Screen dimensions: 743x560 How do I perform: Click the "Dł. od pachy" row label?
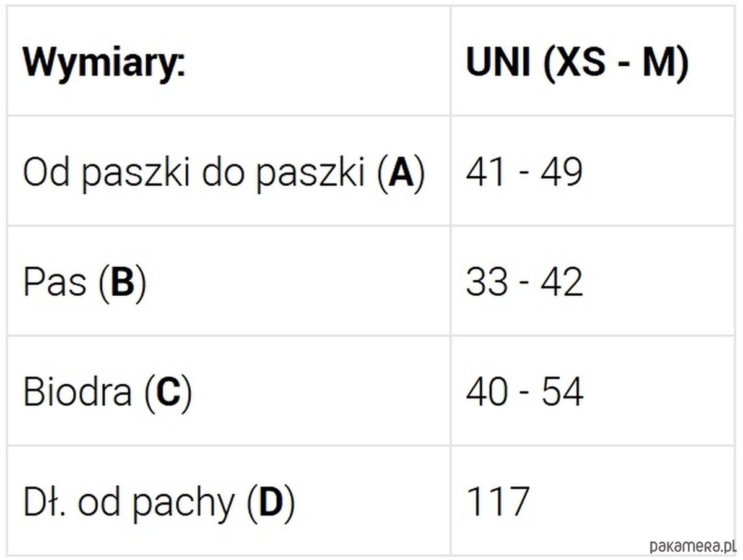pyautogui.click(x=129, y=502)
